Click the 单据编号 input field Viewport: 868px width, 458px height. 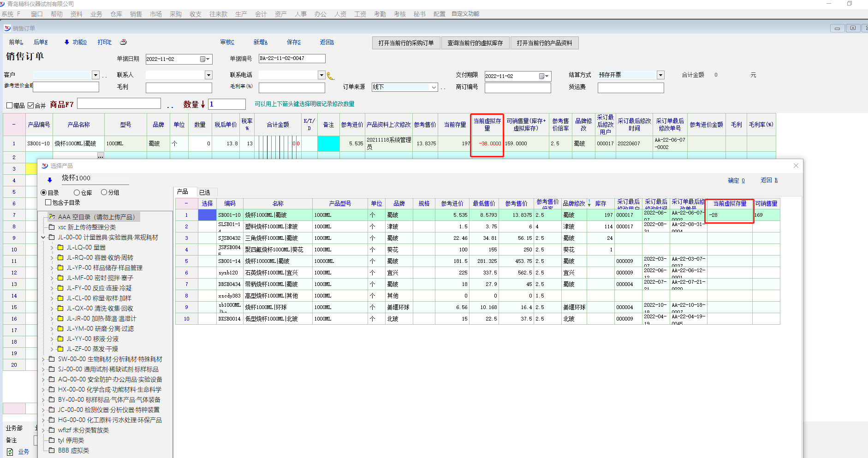[x=291, y=59]
